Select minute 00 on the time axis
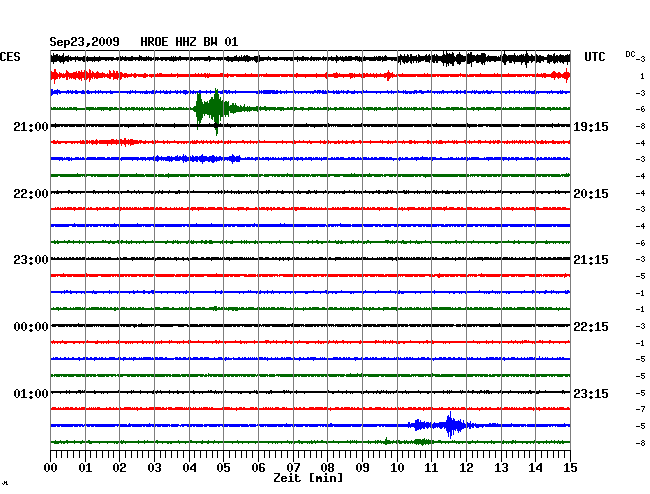Image resolution: width=650 pixels, height=494 pixels. (x=51, y=467)
